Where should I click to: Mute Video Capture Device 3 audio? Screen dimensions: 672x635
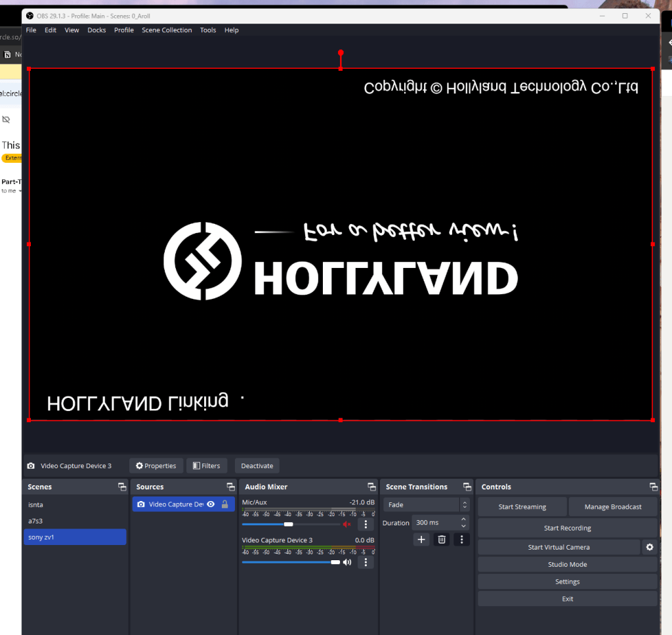point(347,562)
